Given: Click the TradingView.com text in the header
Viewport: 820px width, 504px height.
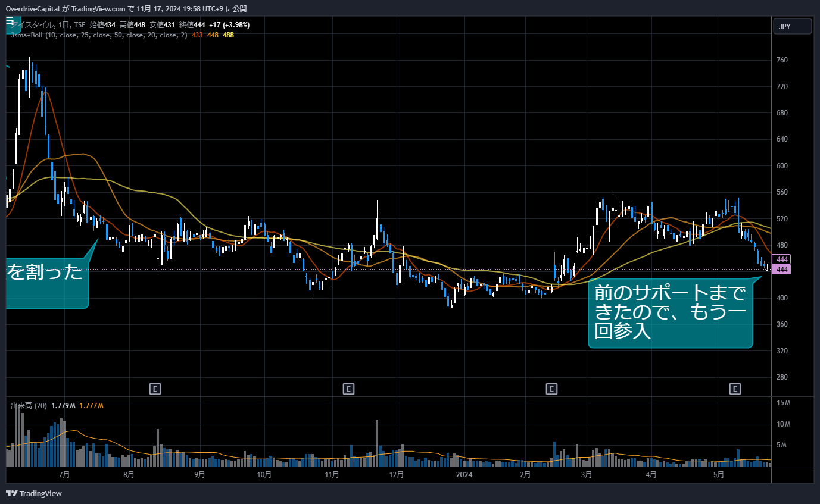Looking at the screenshot, I should tap(102, 8).
